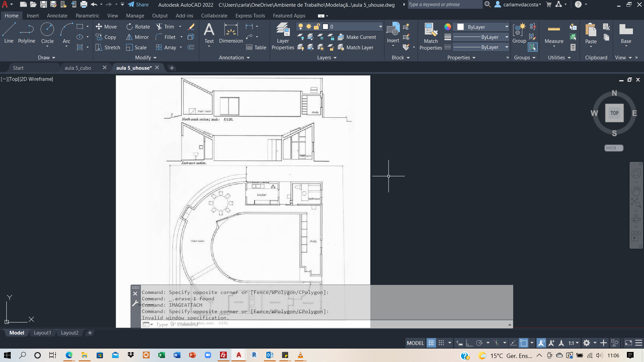This screenshot has height=362, width=644.
Task: Click the keyword search field
Action: click(444, 4)
